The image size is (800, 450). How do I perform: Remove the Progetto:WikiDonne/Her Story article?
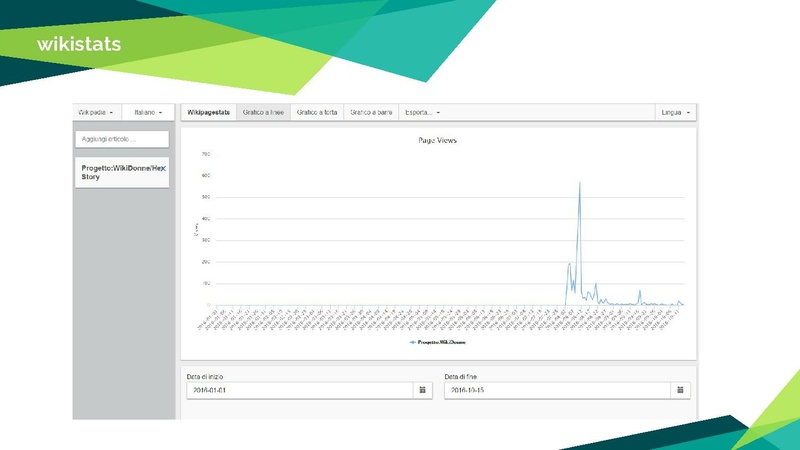[x=162, y=169]
